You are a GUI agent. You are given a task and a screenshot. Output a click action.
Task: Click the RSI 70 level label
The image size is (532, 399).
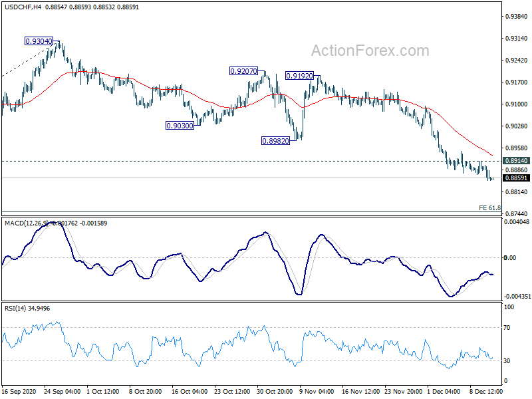[507, 328]
